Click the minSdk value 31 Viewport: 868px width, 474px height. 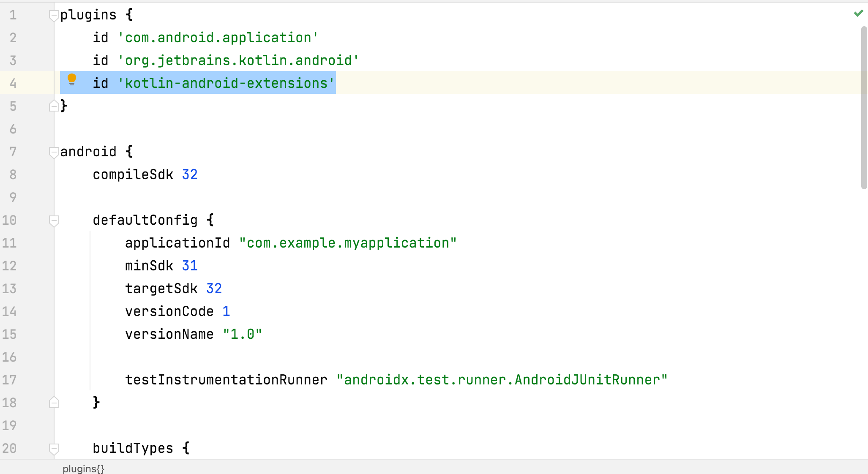tap(190, 266)
